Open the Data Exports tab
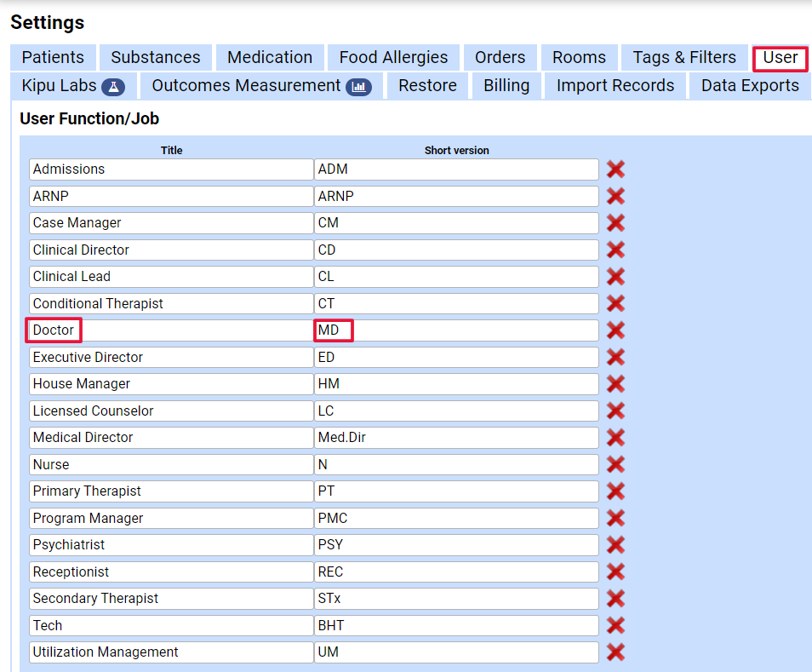This screenshot has width=812, height=672. pos(750,86)
